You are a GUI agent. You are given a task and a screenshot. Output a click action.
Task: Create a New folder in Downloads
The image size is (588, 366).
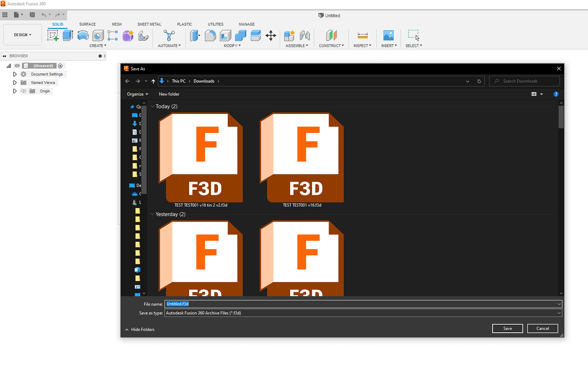(169, 94)
